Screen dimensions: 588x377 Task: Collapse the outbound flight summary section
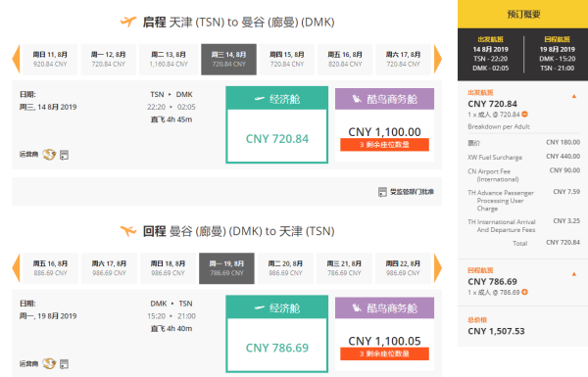tap(573, 96)
